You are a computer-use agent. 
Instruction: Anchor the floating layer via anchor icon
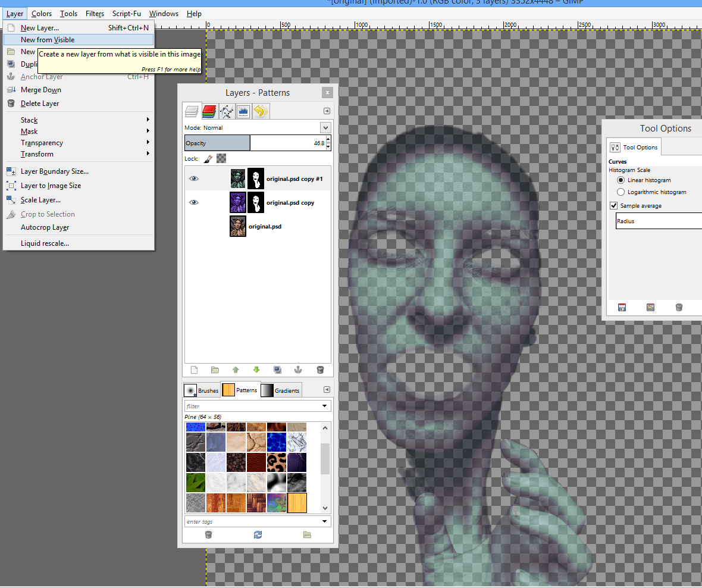click(298, 370)
